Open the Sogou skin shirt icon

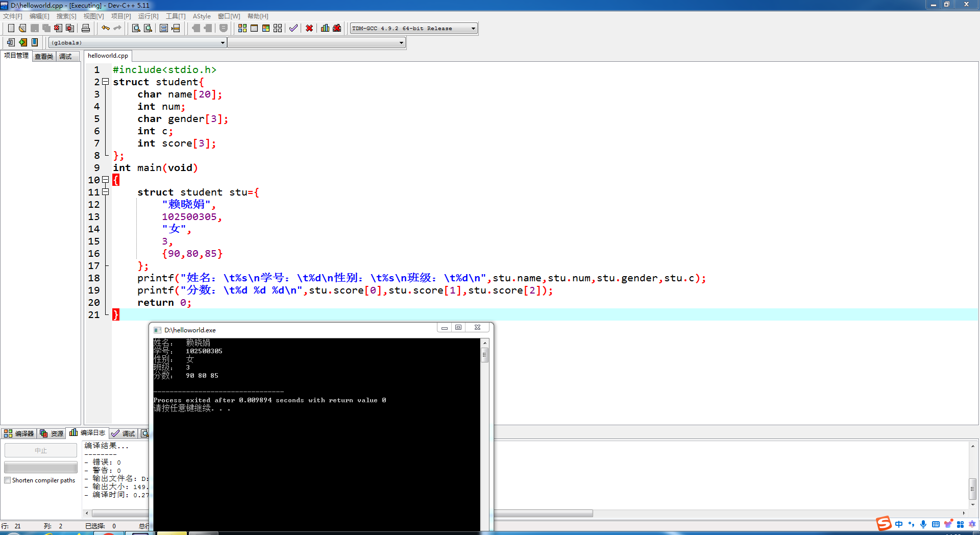point(948,524)
